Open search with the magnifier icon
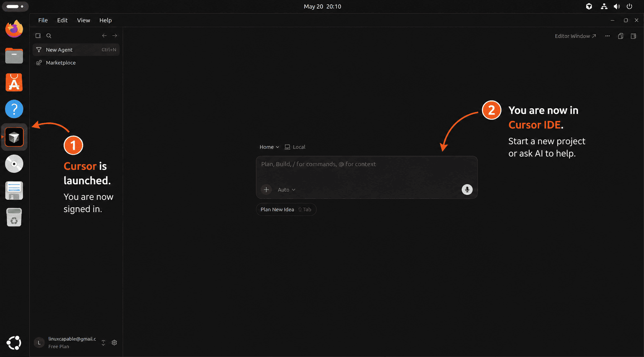This screenshot has width=644, height=357. [49, 36]
